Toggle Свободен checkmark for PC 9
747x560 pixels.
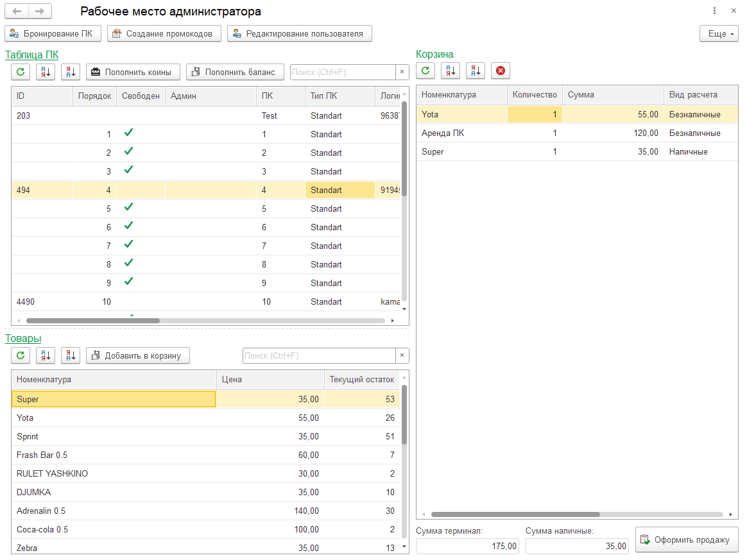[x=128, y=282]
